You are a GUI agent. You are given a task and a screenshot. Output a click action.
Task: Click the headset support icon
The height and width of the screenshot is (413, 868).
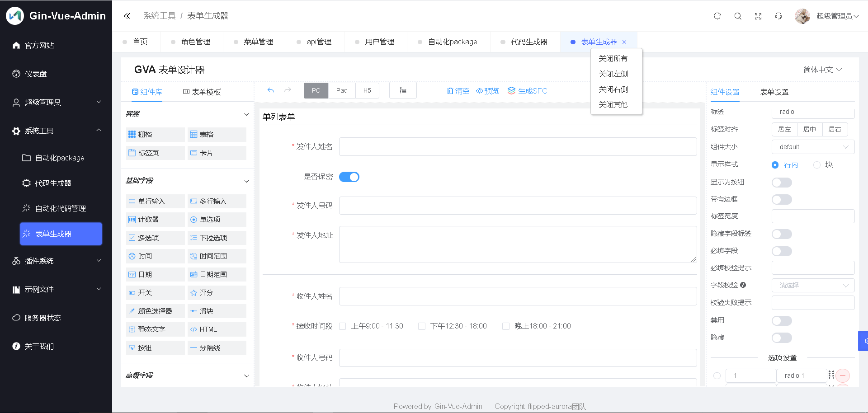pos(778,16)
